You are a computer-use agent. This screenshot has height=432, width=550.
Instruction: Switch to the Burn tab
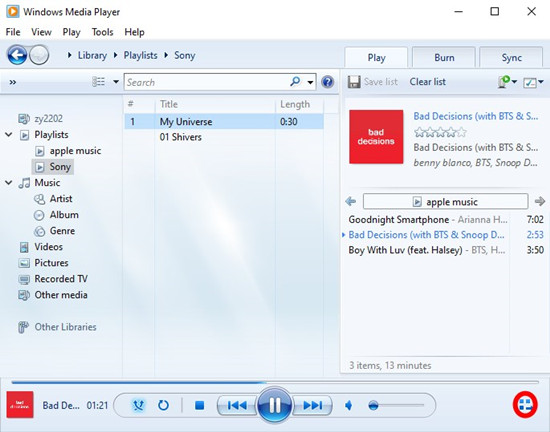(444, 58)
